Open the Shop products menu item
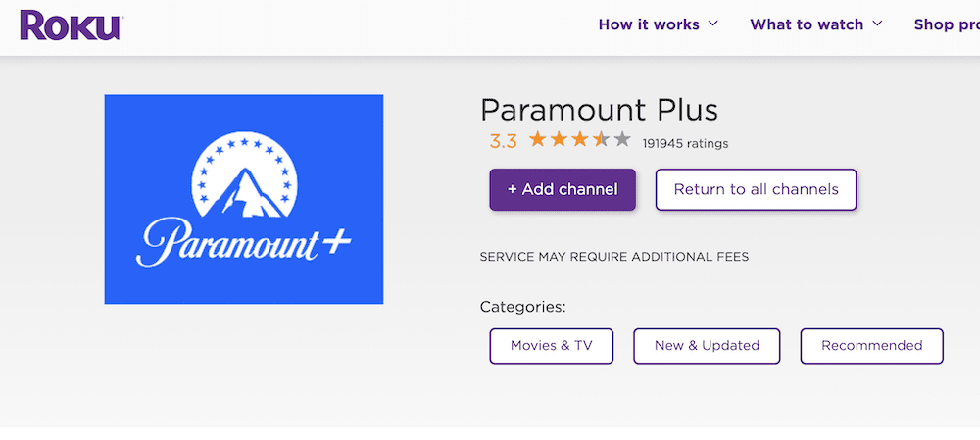 coord(947,24)
